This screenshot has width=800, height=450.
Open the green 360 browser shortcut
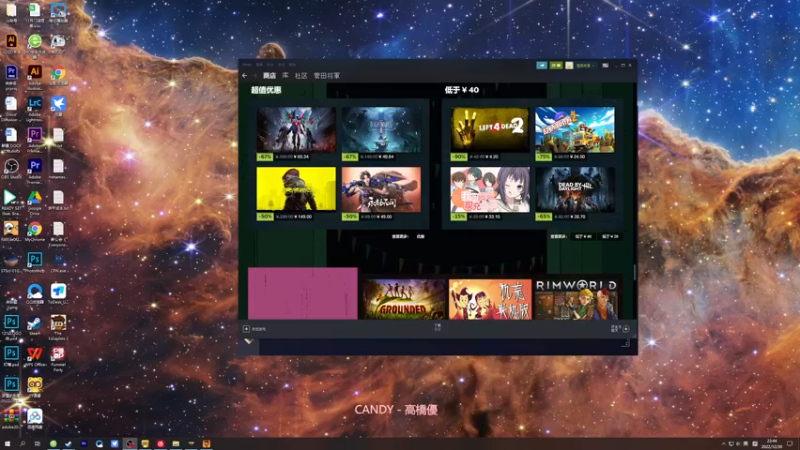(35, 45)
